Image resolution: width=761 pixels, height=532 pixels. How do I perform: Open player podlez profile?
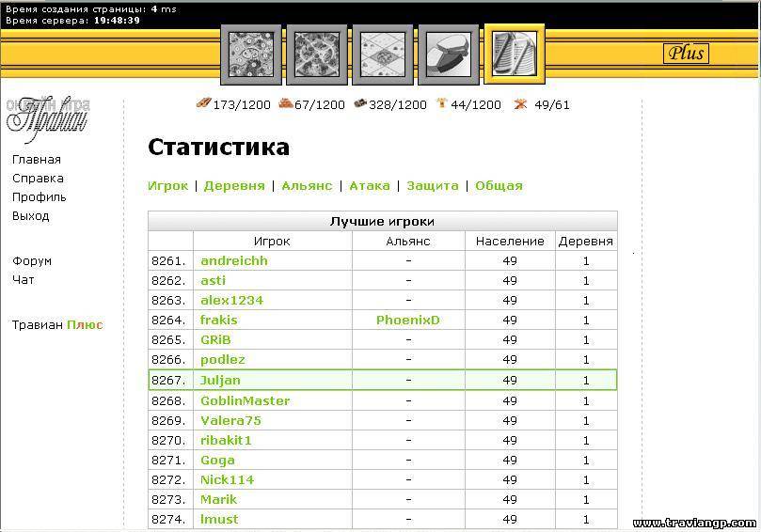click(223, 360)
